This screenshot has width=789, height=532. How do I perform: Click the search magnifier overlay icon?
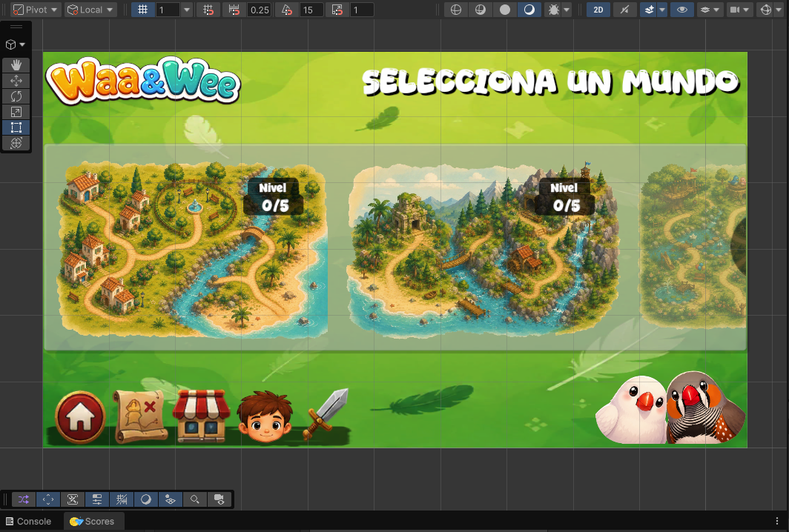tap(195, 499)
